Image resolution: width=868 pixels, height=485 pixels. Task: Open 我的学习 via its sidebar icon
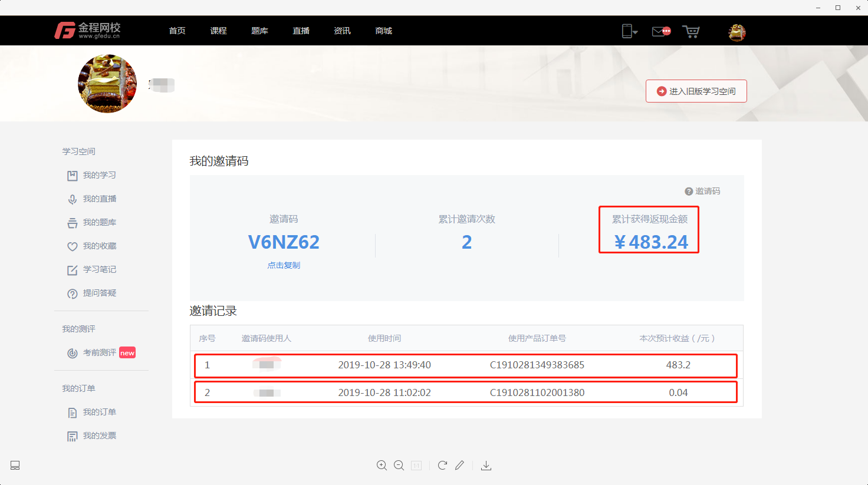click(73, 176)
